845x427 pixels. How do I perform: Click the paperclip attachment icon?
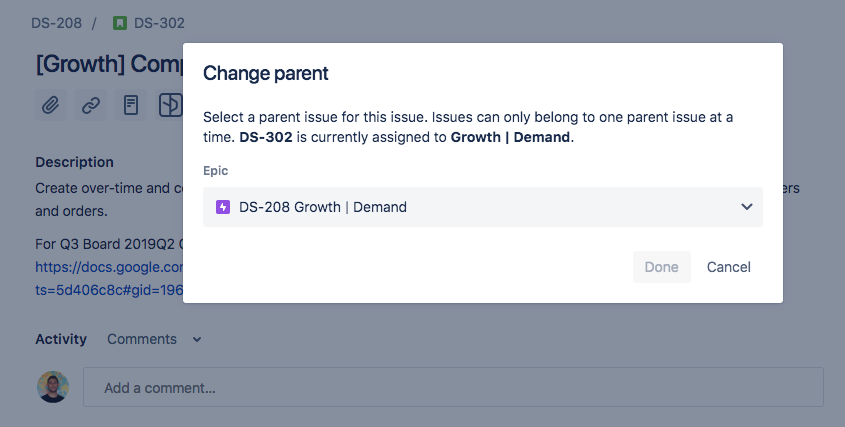tap(51, 105)
